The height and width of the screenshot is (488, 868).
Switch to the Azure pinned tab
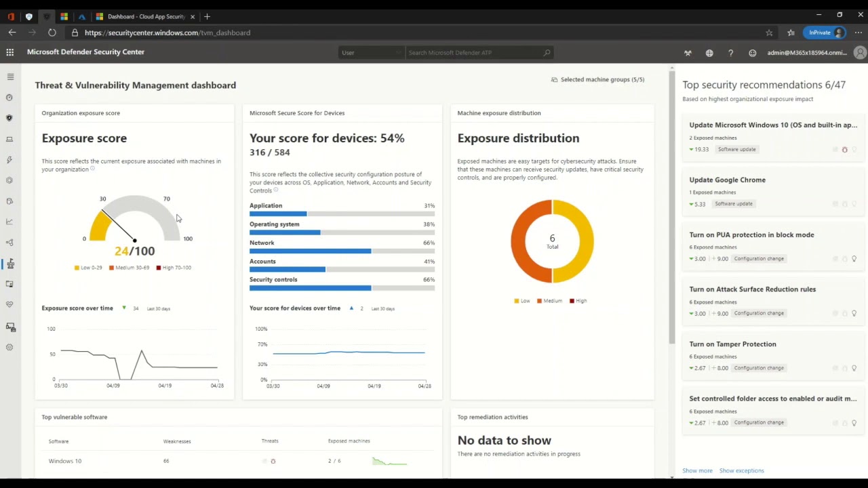coord(81,16)
